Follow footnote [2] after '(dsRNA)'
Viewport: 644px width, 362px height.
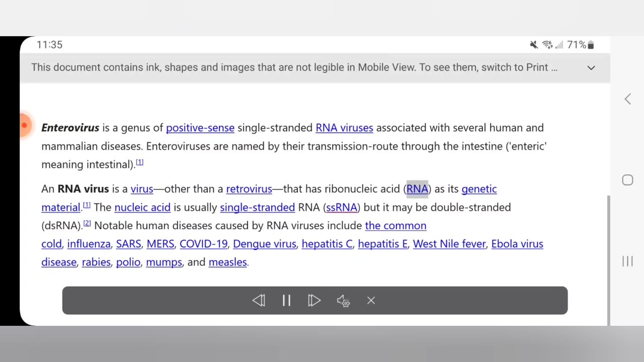tap(87, 223)
